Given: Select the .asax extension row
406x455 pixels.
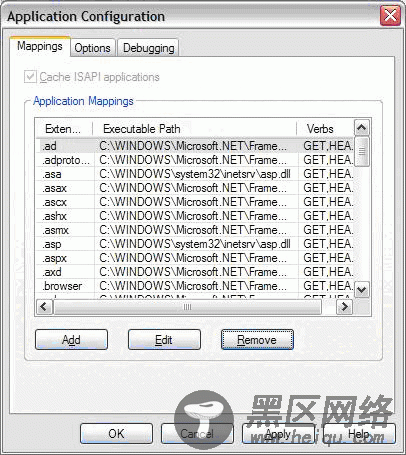Looking at the screenshot, I should tap(195, 188).
